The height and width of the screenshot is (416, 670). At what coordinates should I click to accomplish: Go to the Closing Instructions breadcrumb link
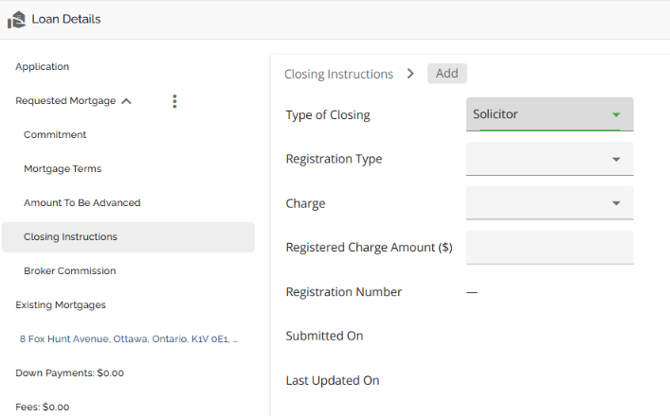pyautogui.click(x=338, y=74)
